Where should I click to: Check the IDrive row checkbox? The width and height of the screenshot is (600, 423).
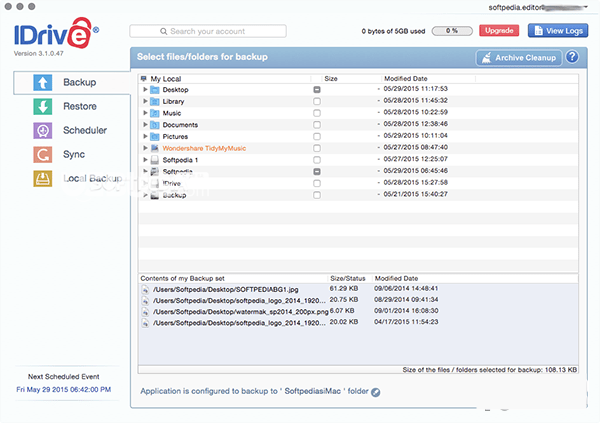317,183
